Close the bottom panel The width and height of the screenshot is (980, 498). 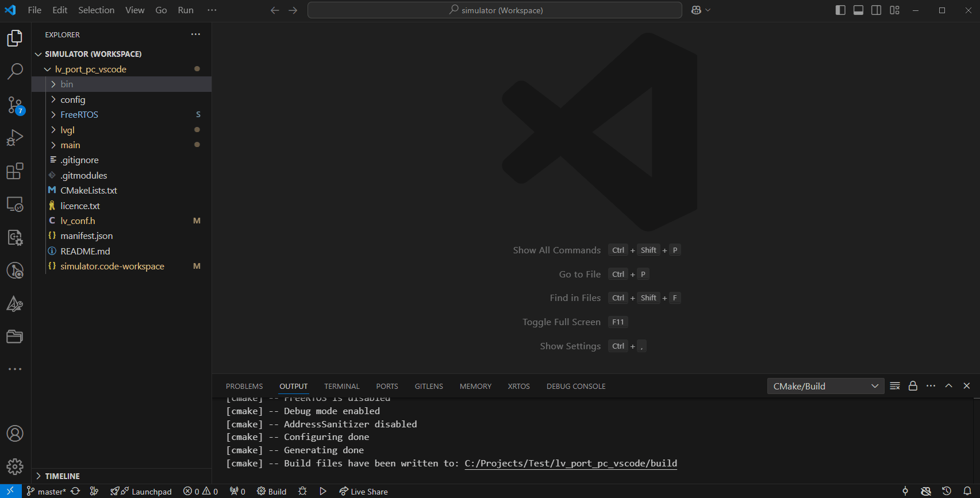(967, 386)
